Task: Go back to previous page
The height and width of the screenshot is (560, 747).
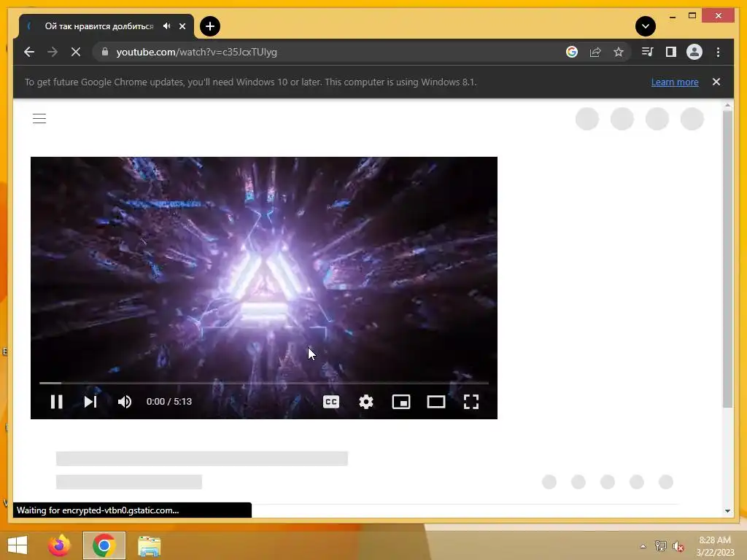Action: click(x=29, y=52)
